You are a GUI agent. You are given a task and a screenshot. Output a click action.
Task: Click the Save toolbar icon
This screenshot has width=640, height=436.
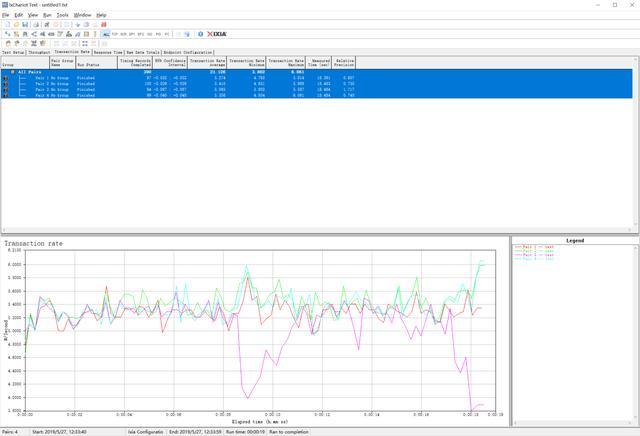(23, 24)
